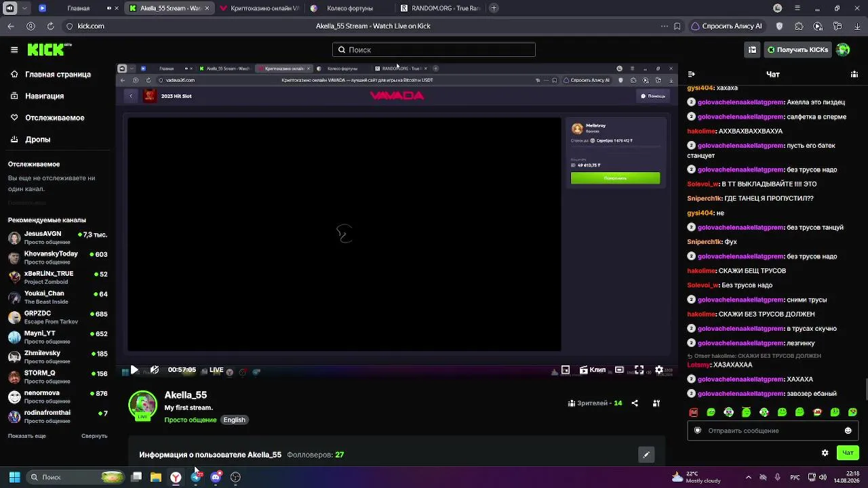The width and height of the screenshot is (868, 488).
Task: Edit user info with pencil button
Action: (646, 455)
